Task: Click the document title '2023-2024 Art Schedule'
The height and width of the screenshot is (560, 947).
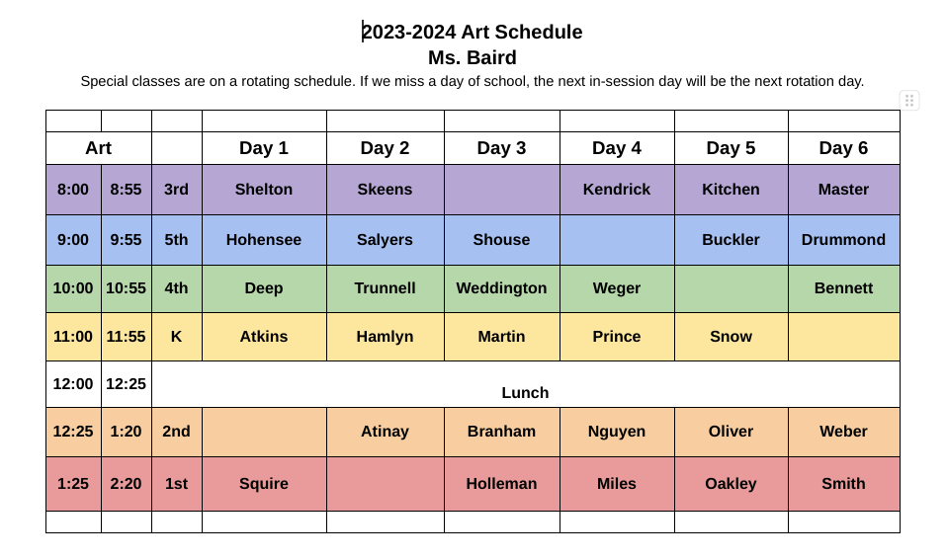Action: [x=473, y=33]
